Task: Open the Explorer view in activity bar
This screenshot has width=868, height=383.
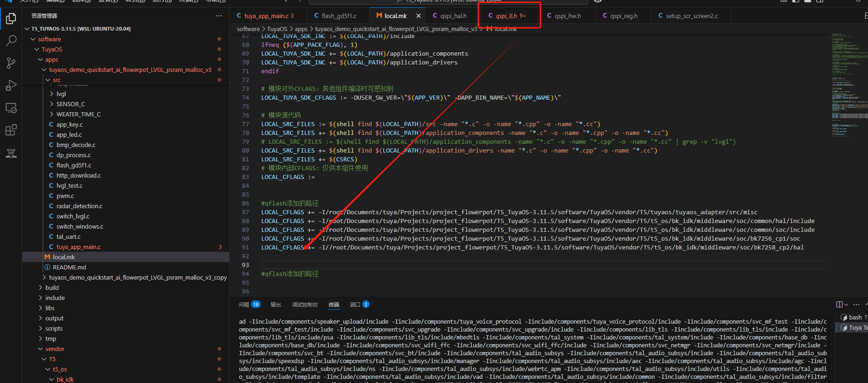Action: (11, 19)
